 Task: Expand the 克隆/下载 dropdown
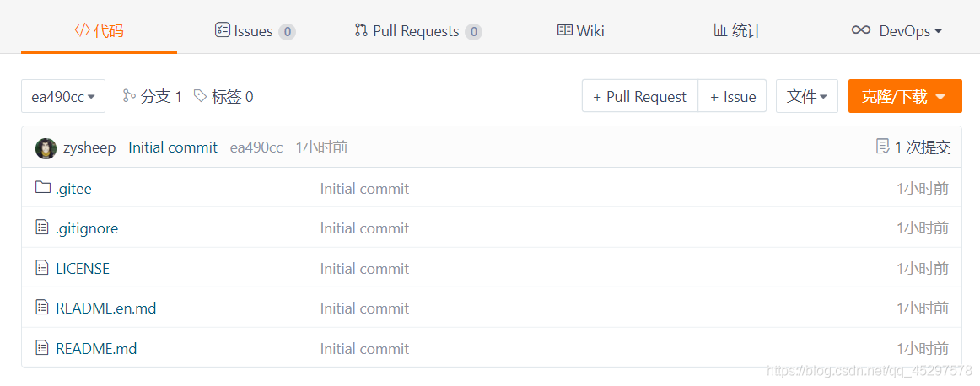(904, 97)
